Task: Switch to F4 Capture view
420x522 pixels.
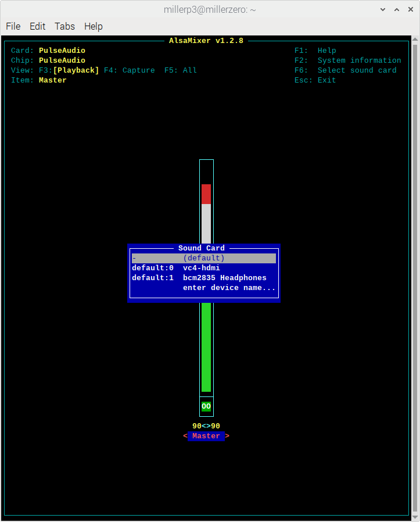Action: (x=129, y=70)
